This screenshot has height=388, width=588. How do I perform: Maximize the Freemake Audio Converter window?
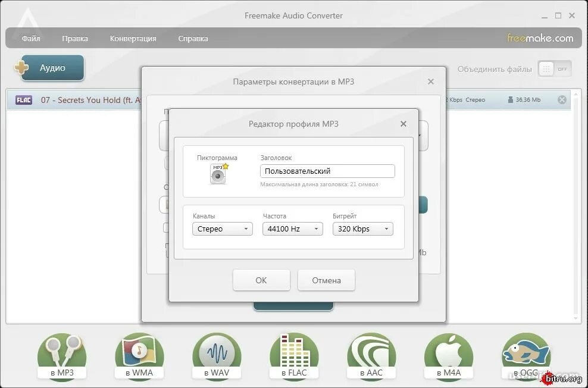(558, 15)
